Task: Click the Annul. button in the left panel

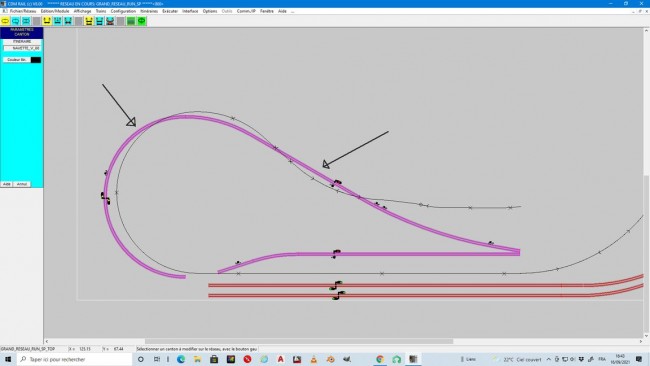Action: pyautogui.click(x=22, y=184)
